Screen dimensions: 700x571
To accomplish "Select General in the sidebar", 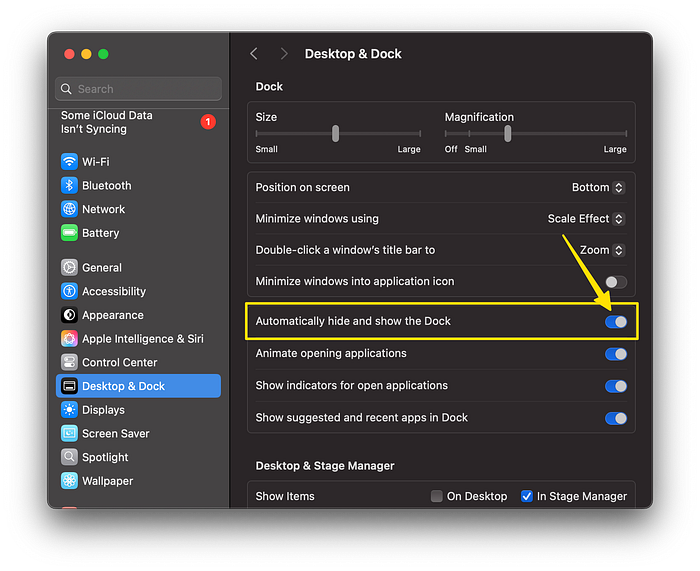I will pos(138,267).
